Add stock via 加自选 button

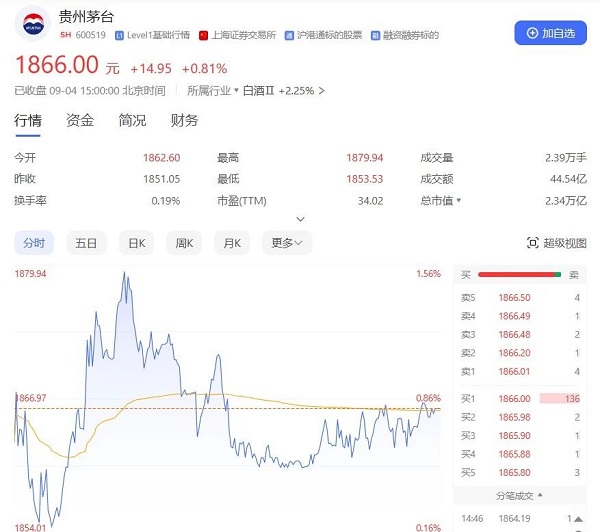click(550, 33)
